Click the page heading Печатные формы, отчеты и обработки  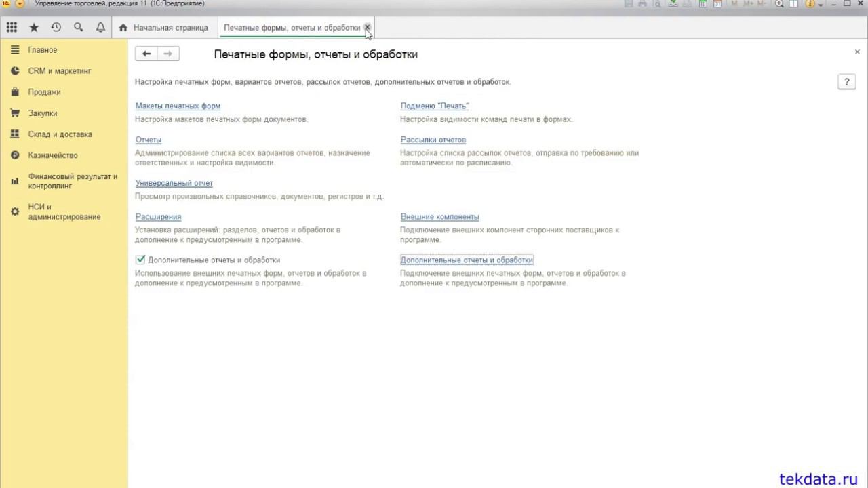coord(316,54)
